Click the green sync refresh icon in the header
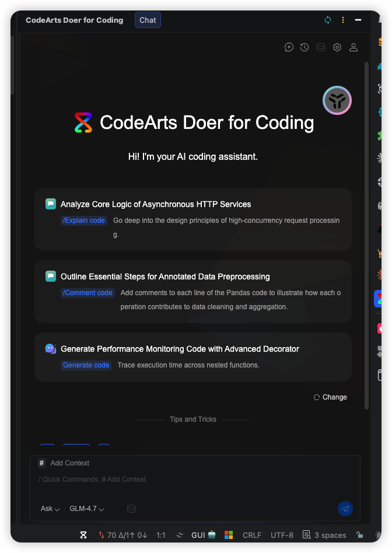Viewport: 392px width, 553px height. point(328,20)
